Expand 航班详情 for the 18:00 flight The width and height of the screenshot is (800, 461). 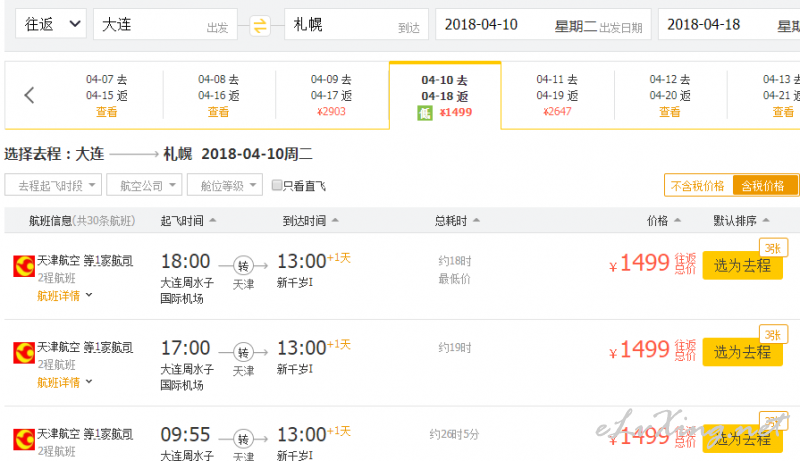[x=64, y=296]
